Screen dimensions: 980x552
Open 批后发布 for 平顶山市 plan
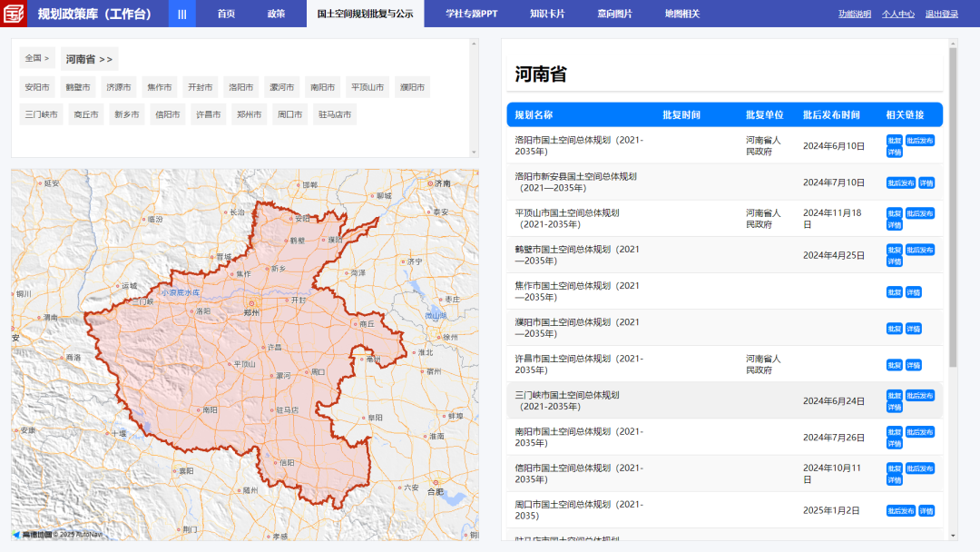click(x=920, y=213)
